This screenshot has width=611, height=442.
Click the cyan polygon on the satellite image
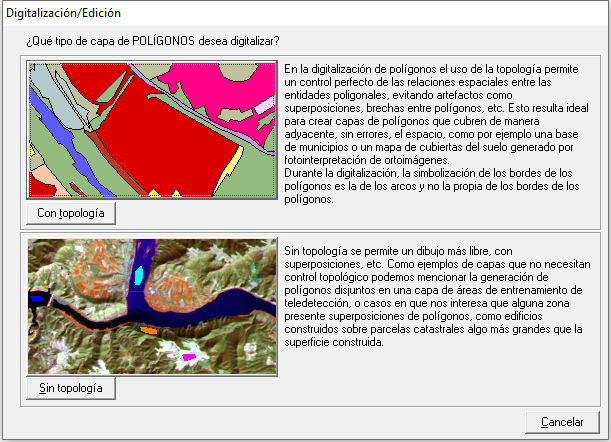(139, 273)
